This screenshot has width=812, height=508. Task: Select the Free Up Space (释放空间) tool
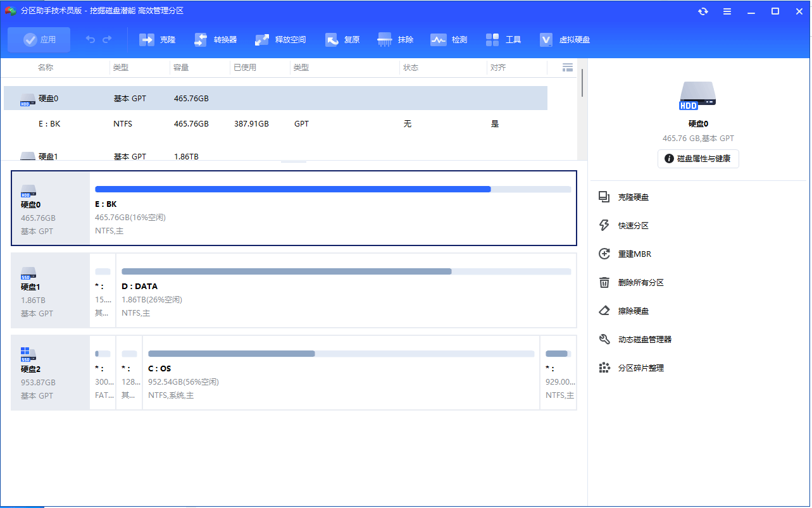click(x=262, y=40)
